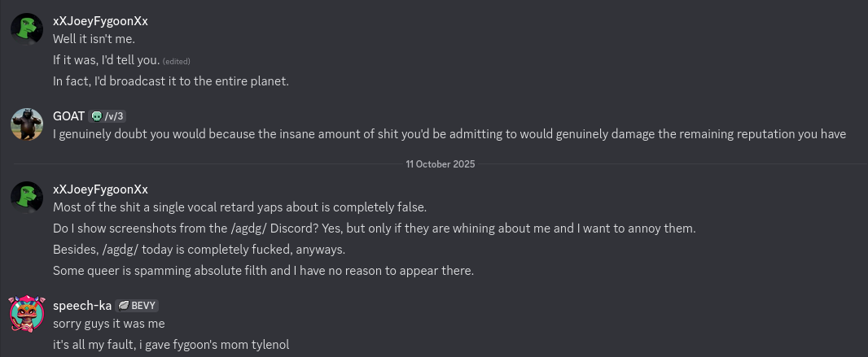
Task: Click the "(edited)" label on the message
Action: [176, 62]
